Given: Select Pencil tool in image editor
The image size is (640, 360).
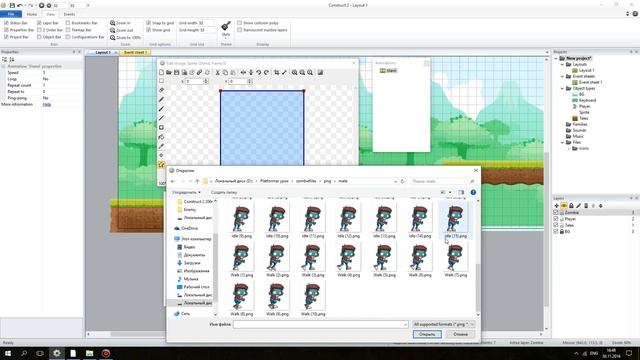Looking at the screenshot, I should (162, 100).
